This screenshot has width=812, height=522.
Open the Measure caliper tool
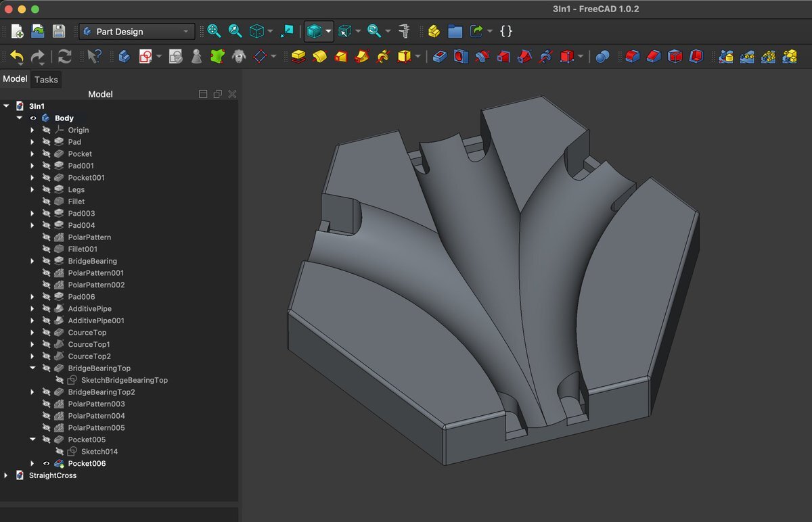point(405,31)
